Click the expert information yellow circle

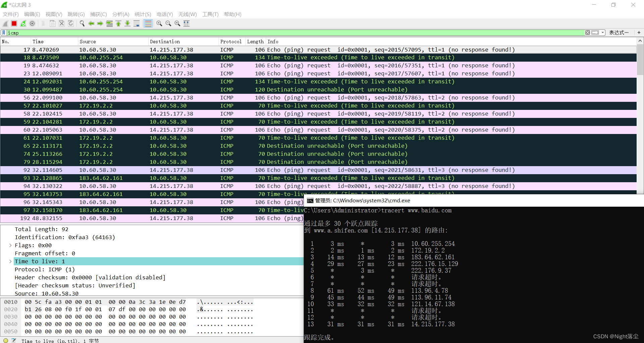click(6, 340)
